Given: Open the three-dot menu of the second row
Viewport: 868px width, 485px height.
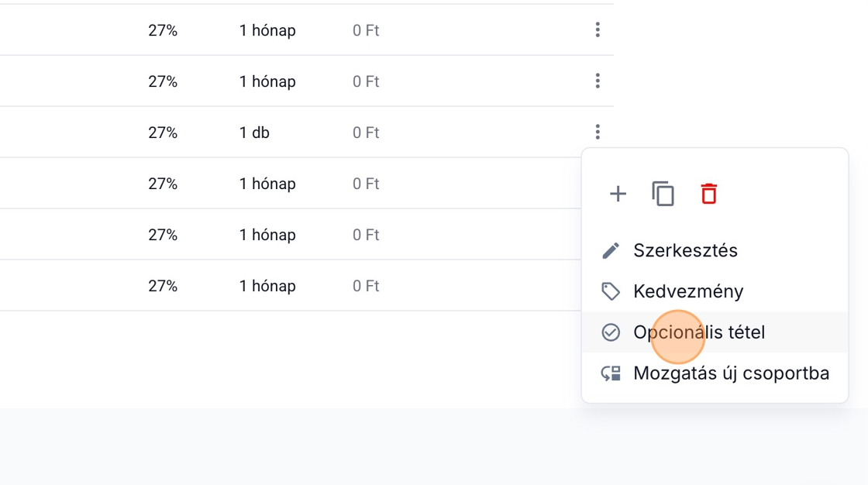Looking at the screenshot, I should (x=598, y=81).
